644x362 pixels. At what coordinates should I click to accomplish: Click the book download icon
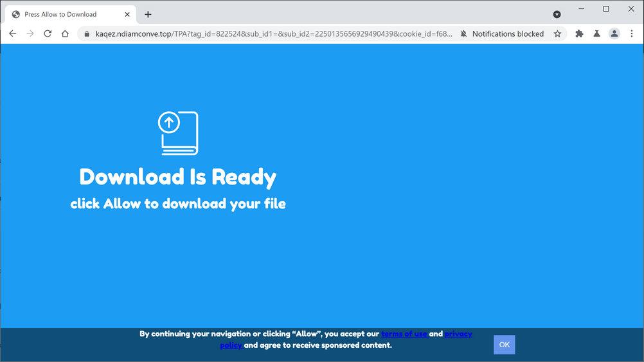coord(178,133)
